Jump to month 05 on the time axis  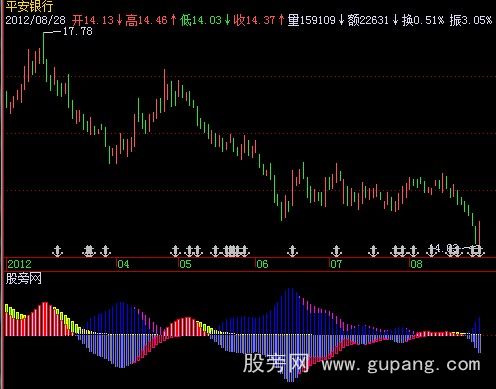[x=185, y=264]
